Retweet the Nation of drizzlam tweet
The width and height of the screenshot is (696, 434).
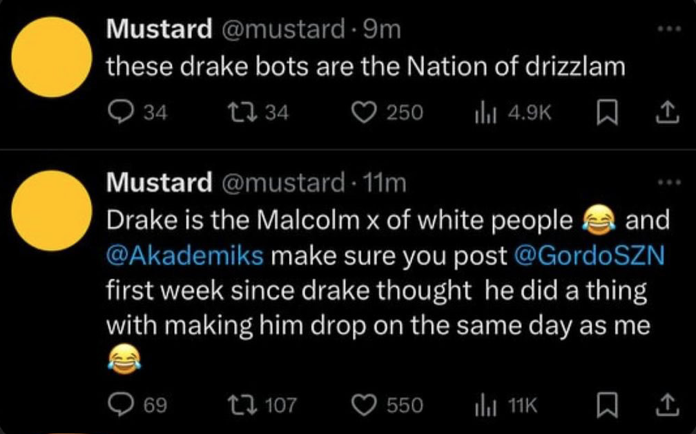click(x=237, y=114)
